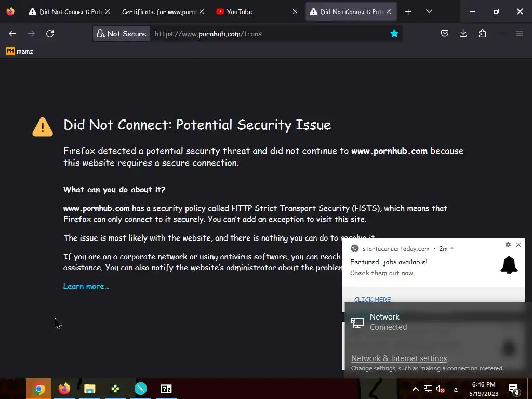Open the green clover app on taskbar
The width and height of the screenshot is (532, 399).
tap(115, 389)
